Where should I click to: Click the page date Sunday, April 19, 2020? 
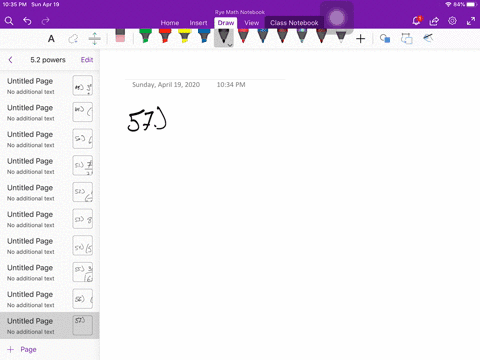pos(166,85)
